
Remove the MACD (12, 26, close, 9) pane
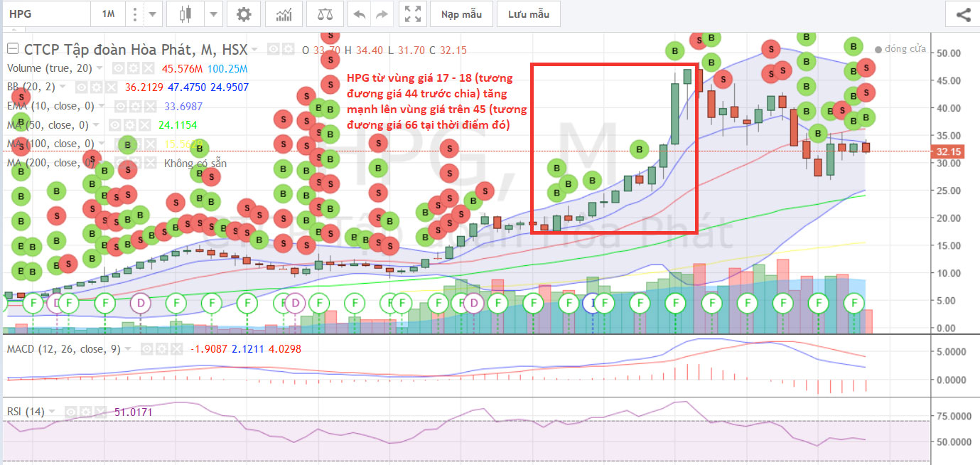pos(177,349)
